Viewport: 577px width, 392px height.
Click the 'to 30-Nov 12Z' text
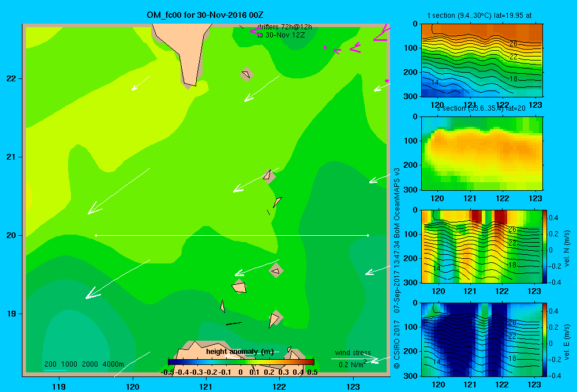click(281, 35)
